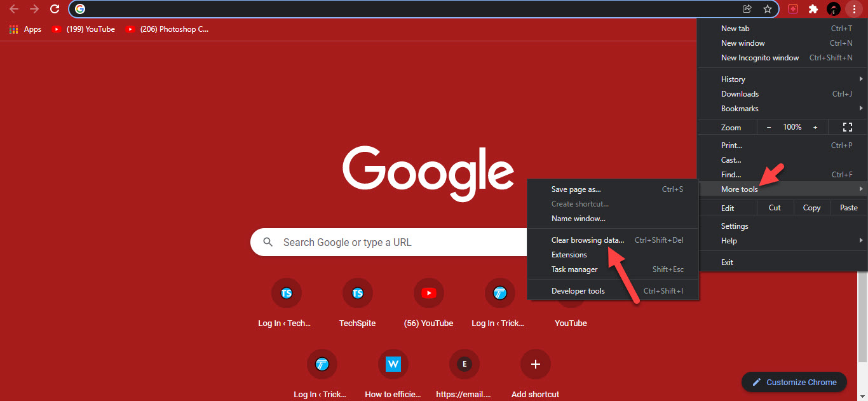
Task: Click the reload page icon
Action: pyautogui.click(x=55, y=9)
